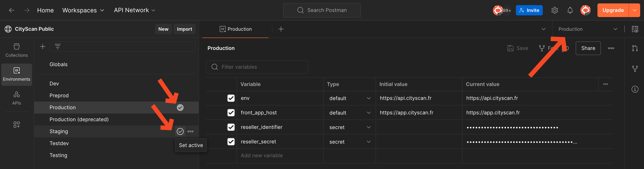This screenshot has width=644, height=169.
Task: Uncheck the front_app_host variable
Action: (x=231, y=113)
